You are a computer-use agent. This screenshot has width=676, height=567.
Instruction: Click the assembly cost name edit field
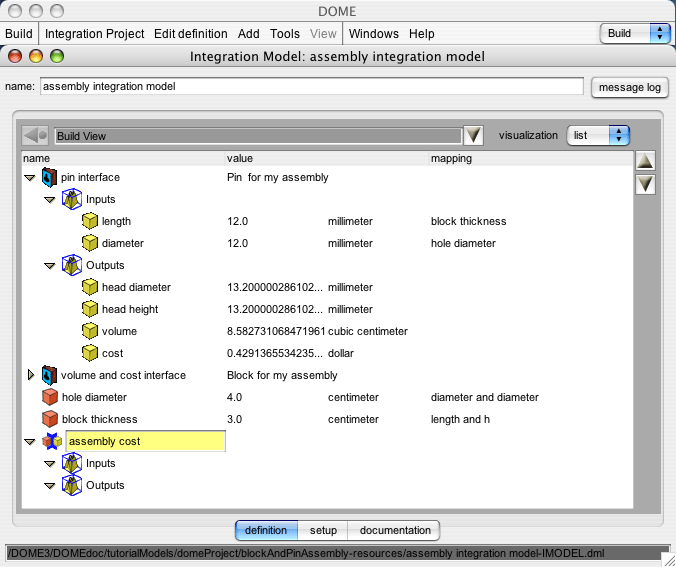pos(145,441)
